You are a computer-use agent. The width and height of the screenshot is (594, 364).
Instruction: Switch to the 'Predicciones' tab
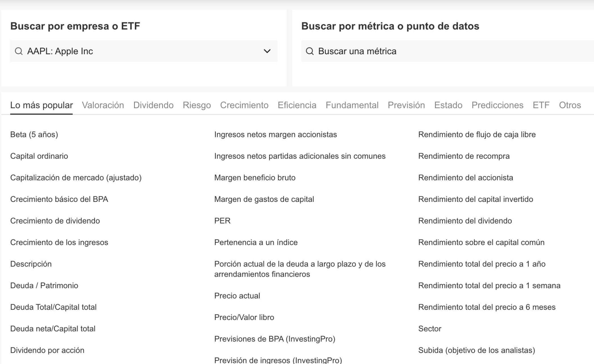tap(497, 105)
